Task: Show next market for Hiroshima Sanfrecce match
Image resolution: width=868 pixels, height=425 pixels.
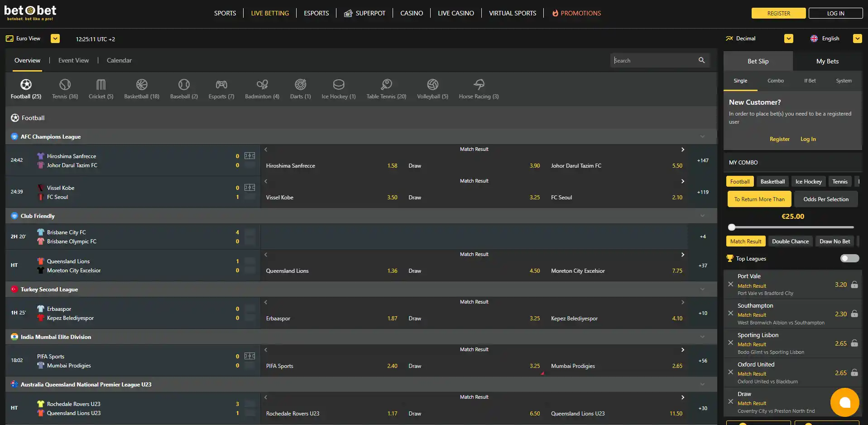Action: [x=683, y=150]
